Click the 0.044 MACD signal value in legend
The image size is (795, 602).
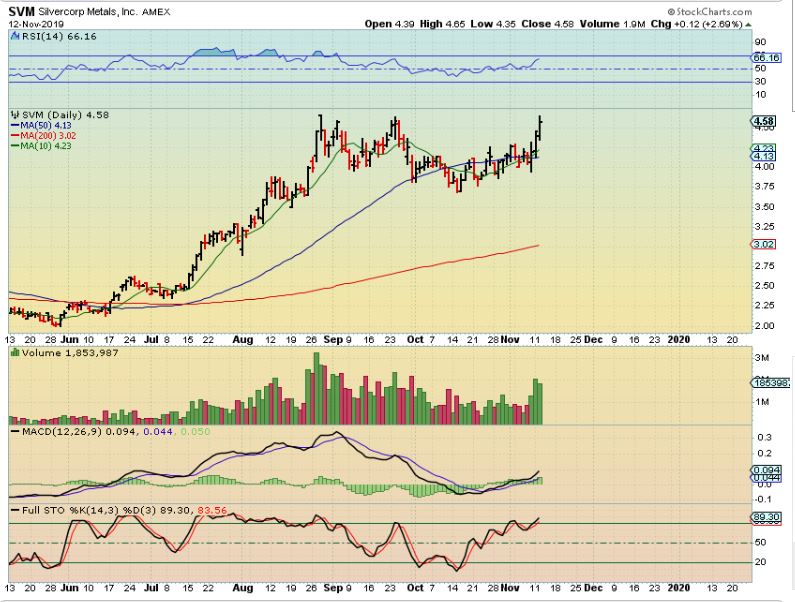[158, 432]
